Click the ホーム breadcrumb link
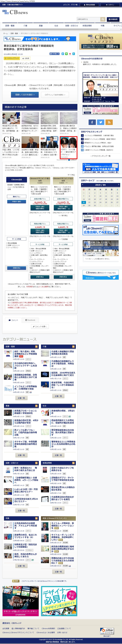The image size is (122, 644). [6, 33]
